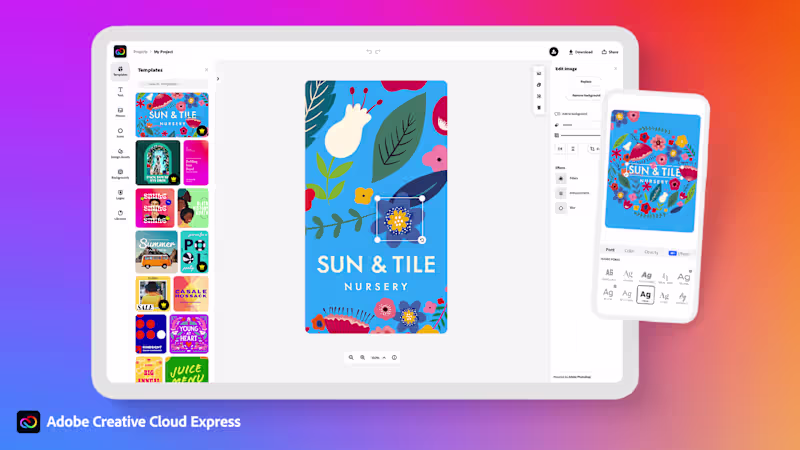This screenshot has width=800, height=450.
Task: Click the duplicate icon in canvas toolbar
Action: coord(539,85)
